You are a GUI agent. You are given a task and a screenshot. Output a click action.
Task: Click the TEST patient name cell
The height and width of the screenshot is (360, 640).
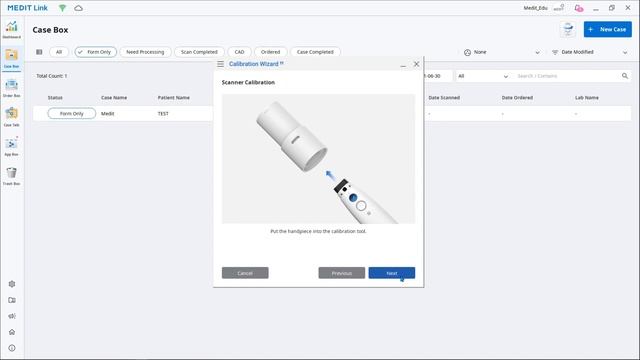point(163,113)
